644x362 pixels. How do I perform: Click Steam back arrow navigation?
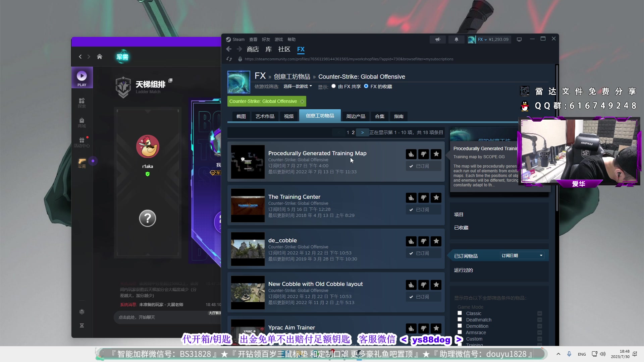[x=229, y=49]
